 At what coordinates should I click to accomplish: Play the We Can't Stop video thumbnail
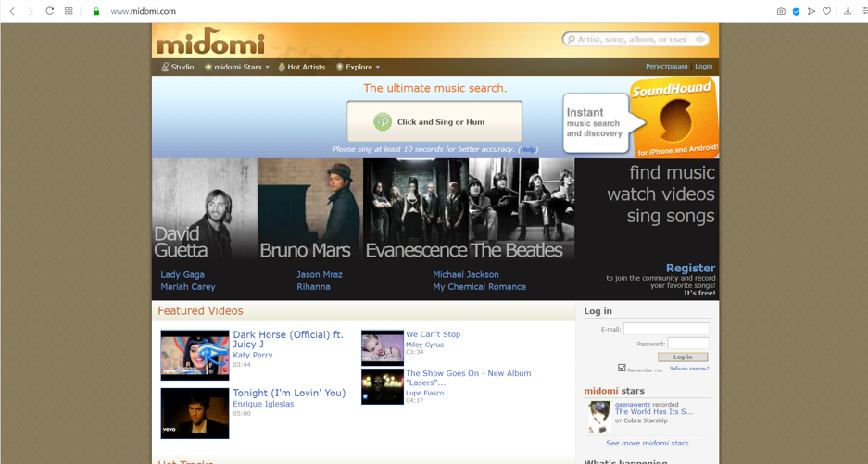tap(383, 347)
